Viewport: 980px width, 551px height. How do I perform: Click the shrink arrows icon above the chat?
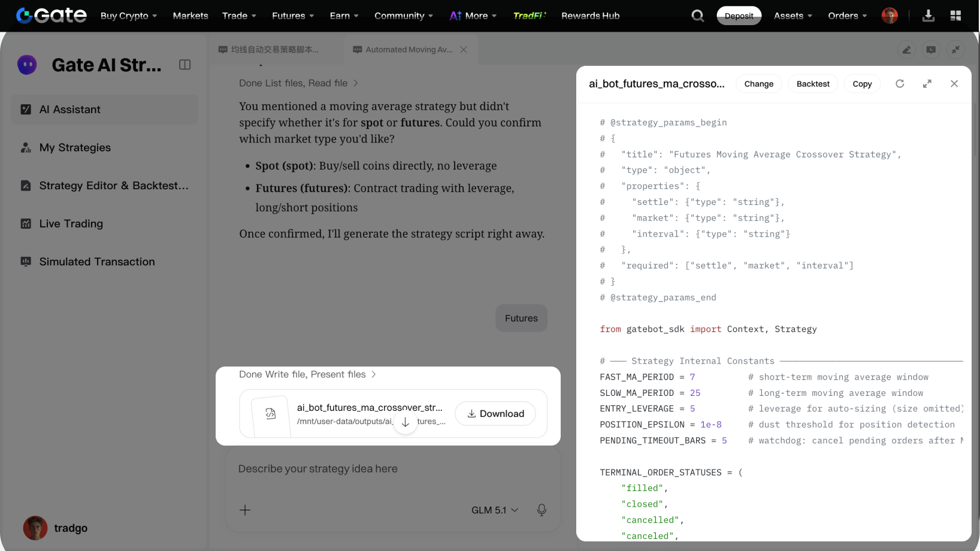(x=955, y=50)
